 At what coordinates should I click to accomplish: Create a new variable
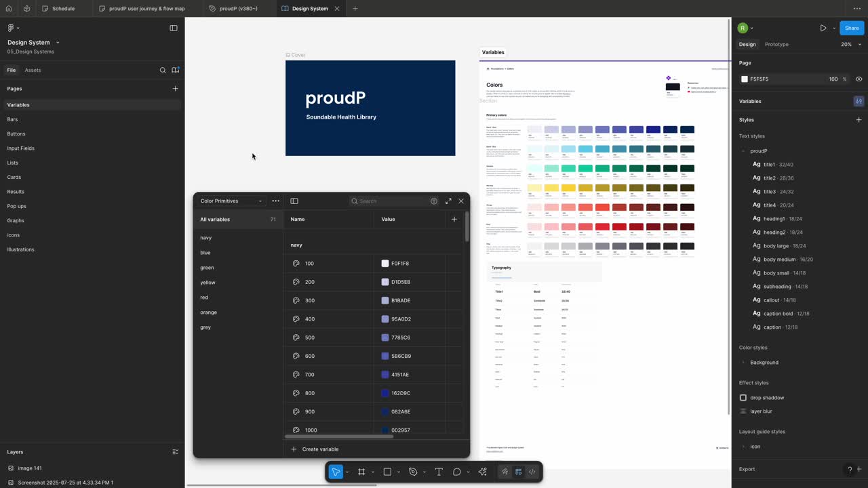coord(315,449)
